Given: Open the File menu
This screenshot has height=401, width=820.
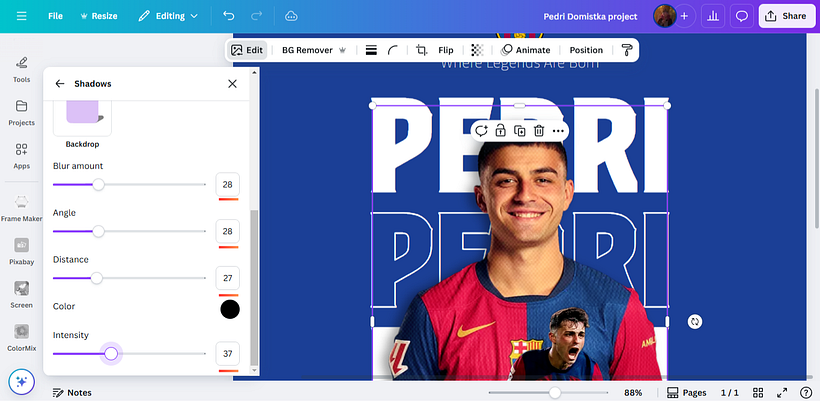Looking at the screenshot, I should 55,16.
